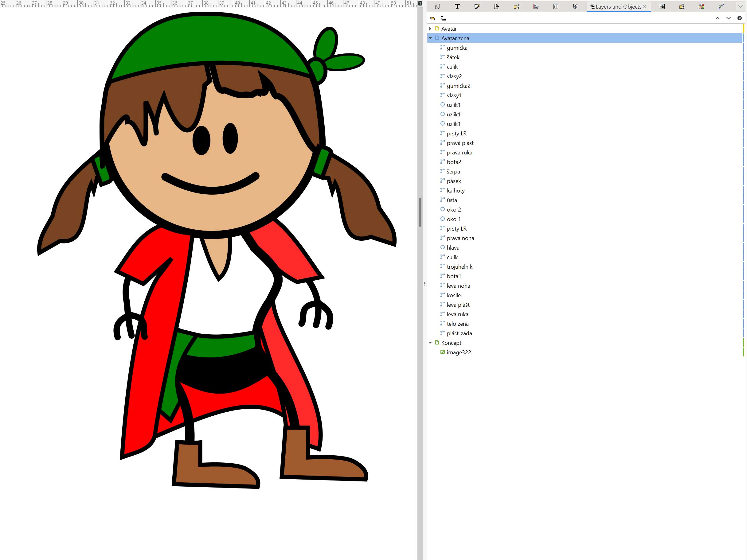Select the image322 item under Koncept
The height and width of the screenshot is (560, 747).
click(459, 352)
